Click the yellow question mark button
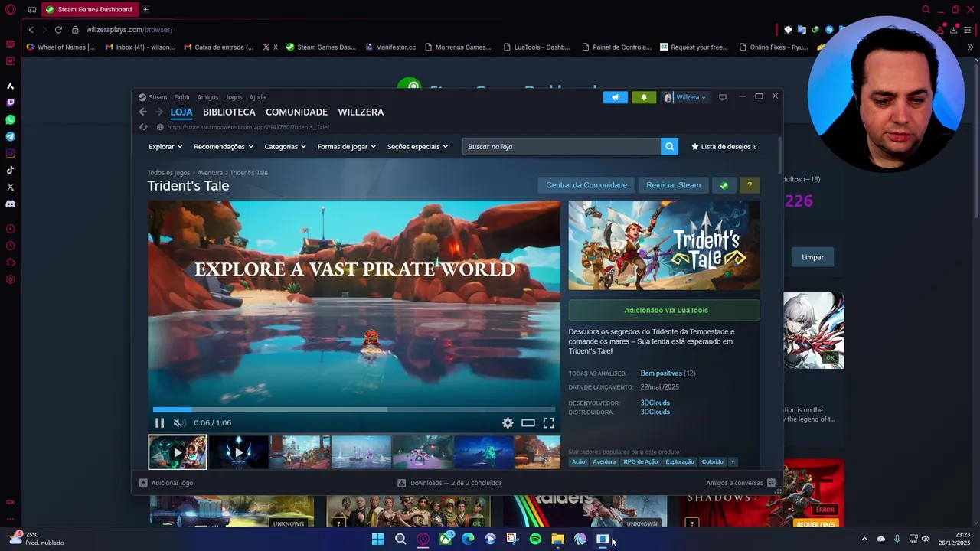 pyautogui.click(x=750, y=185)
